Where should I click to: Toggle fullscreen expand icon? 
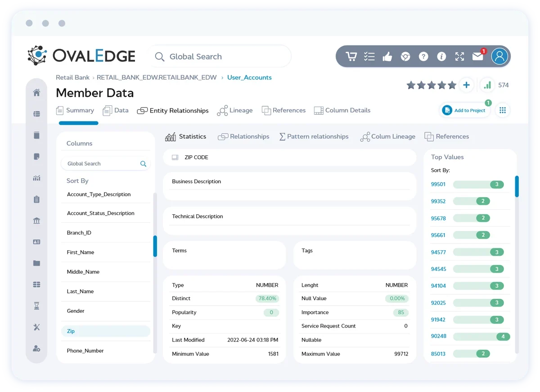[459, 56]
